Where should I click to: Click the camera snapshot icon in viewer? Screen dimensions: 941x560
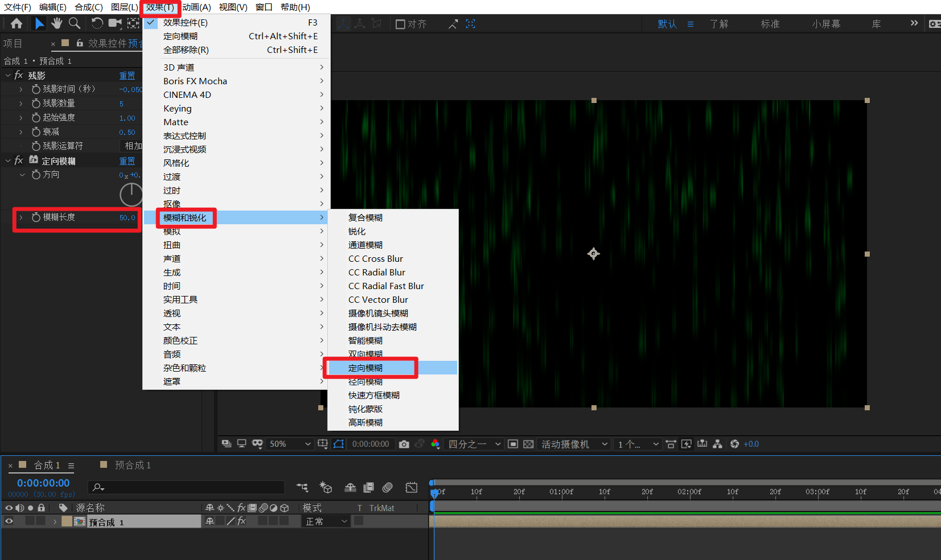pyautogui.click(x=404, y=444)
